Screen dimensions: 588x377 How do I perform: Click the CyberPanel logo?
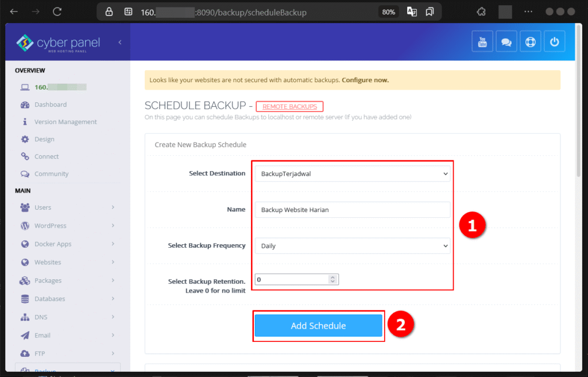click(x=58, y=43)
